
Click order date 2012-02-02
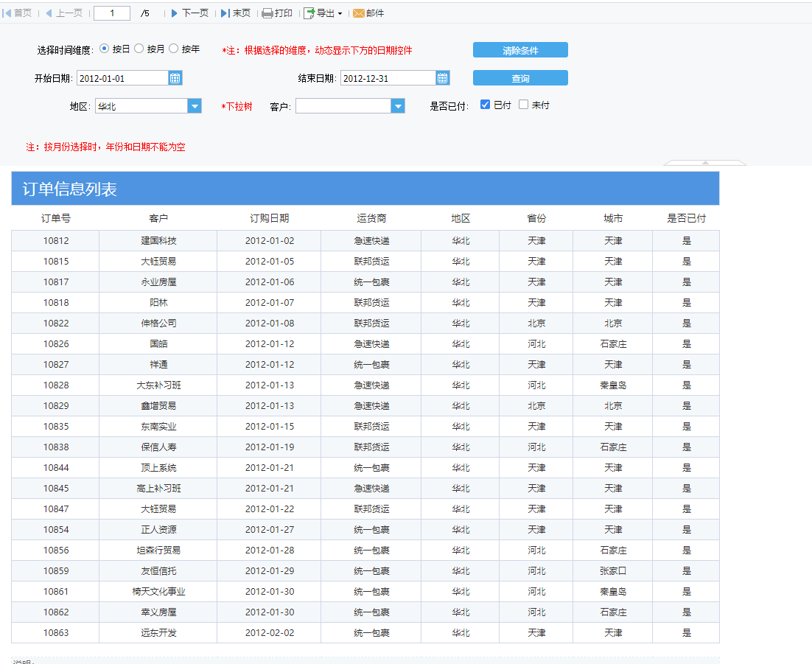[269, 633]
